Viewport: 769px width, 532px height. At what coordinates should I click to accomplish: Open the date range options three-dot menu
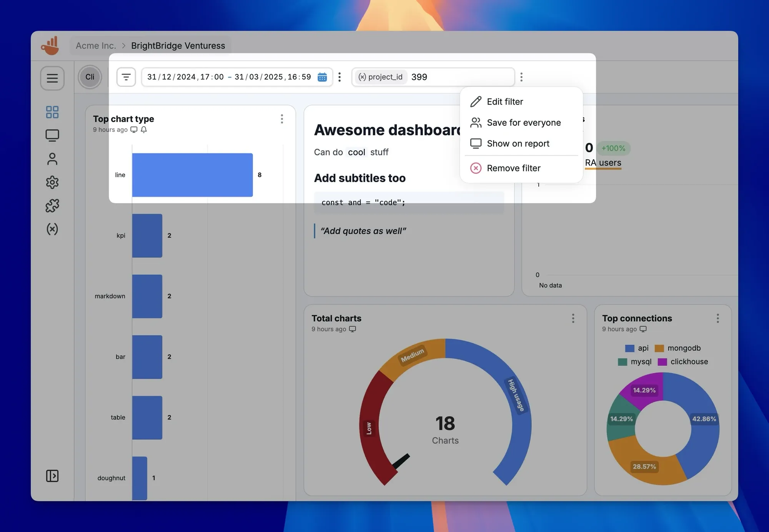(x=340, y=77)
